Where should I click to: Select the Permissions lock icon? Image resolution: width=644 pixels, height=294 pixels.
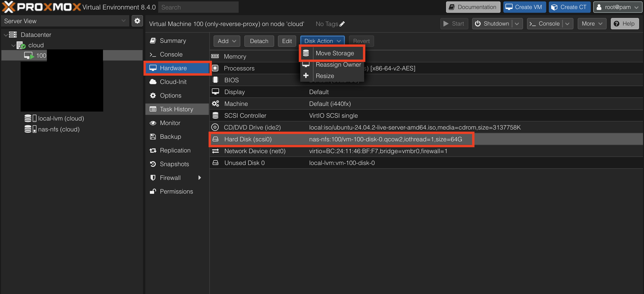click(153, 191)
